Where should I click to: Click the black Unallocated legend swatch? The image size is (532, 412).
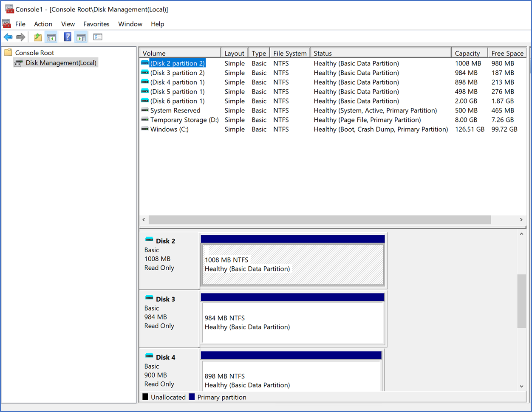pyautogui.click(x=145, y=397)
